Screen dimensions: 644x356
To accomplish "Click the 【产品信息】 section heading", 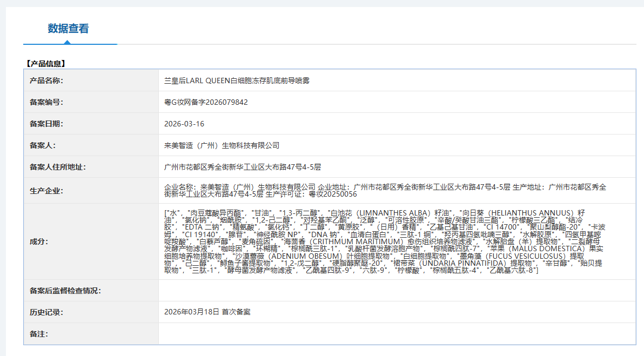I will coord(45,64).
